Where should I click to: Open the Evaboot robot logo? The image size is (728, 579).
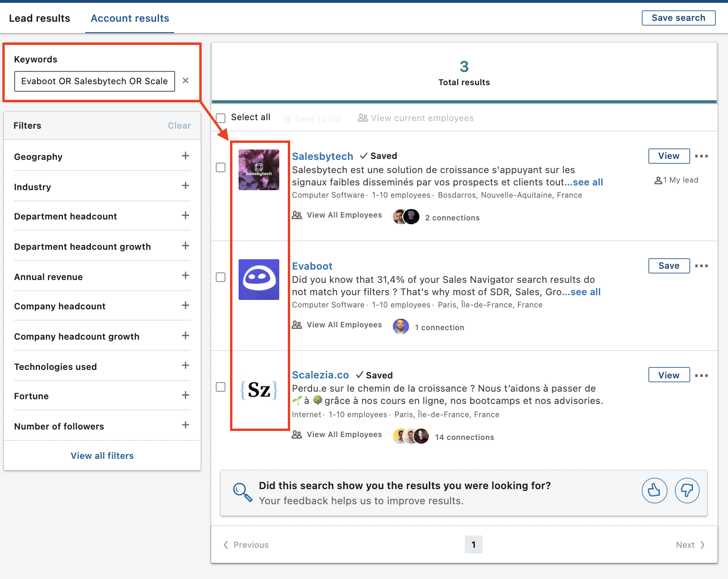pyautogui.click(x=259, y=280)
